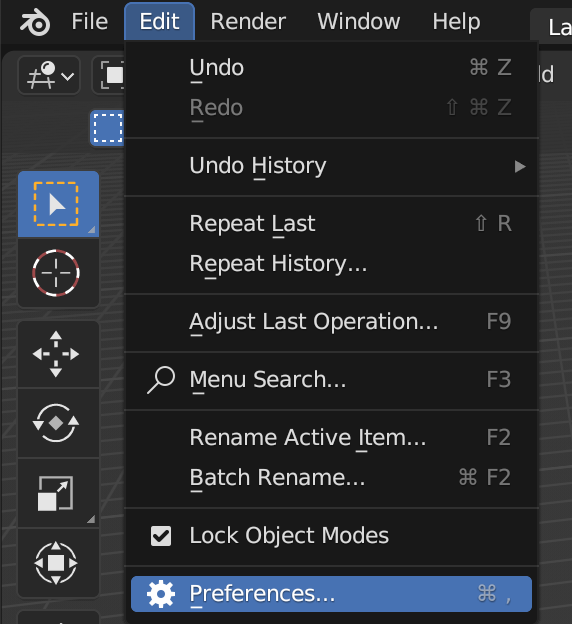Select the Transform tool
The height and width of the screenshot is (624, 572).
tap(59, 563)
